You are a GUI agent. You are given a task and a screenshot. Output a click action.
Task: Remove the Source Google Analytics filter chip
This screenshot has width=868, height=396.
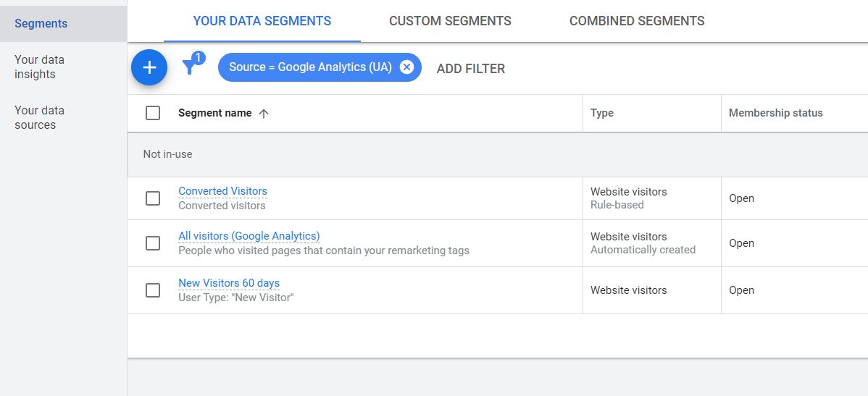click(x=406, y=67)
